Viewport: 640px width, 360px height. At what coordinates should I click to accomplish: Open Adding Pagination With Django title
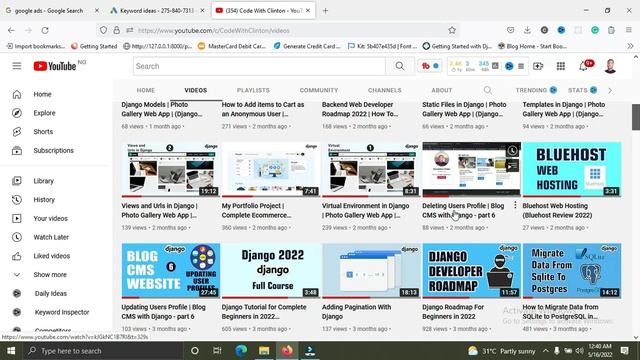point(356,312)
